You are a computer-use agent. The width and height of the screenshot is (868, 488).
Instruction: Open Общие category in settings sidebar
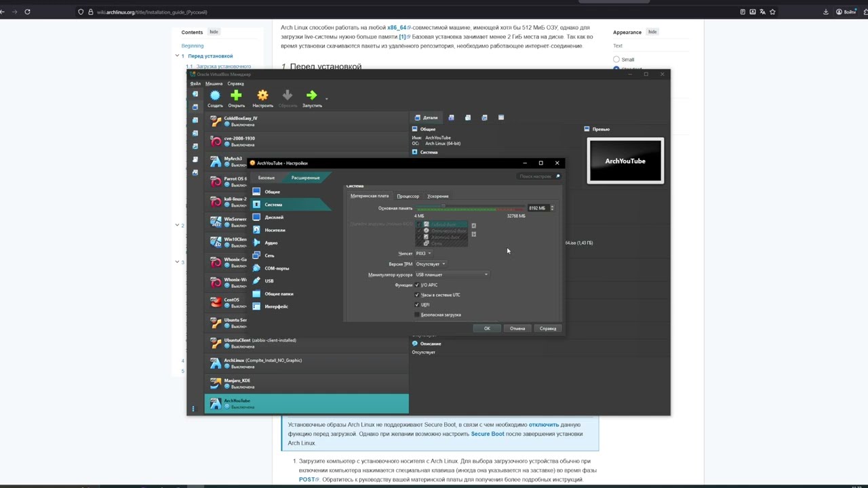[290, 192]
